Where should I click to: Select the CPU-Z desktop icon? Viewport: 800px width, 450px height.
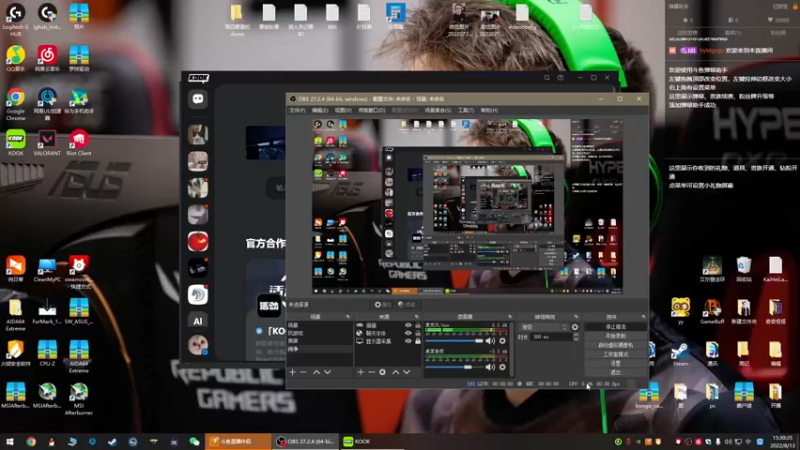coord(47,354)
